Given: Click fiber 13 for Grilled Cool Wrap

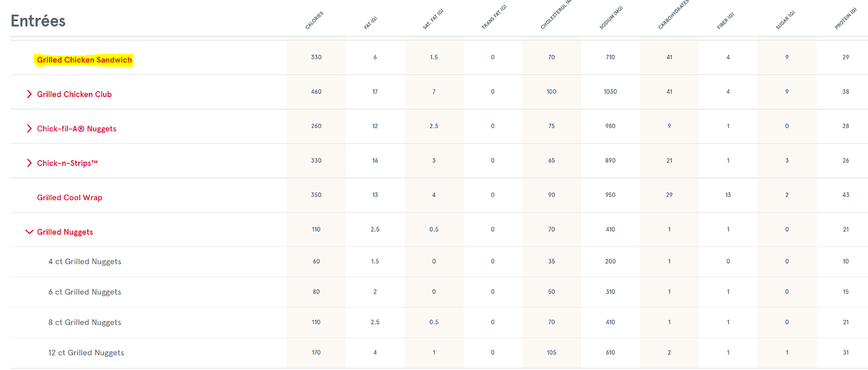Looking at the screenshot, I should 728,195.
